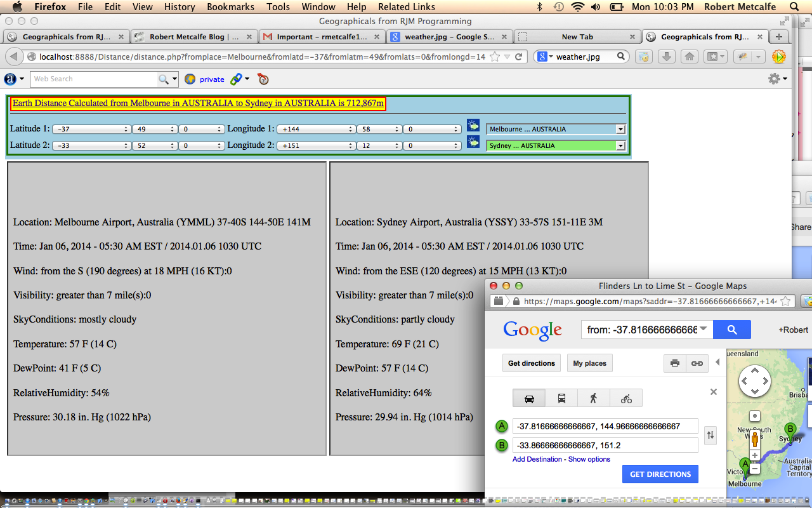This screenshot has height=508, width=812.
Task: Click the map zoom in plus button
Action: point(754,455)
